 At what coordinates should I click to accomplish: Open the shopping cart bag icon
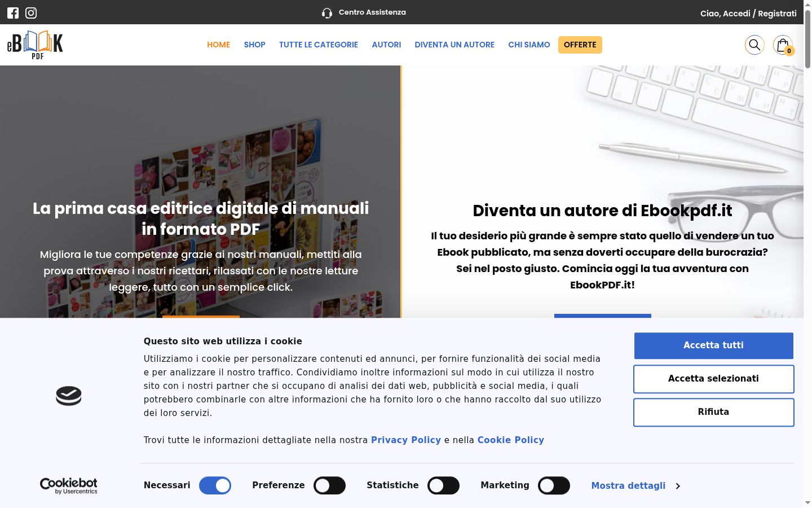tap(782, 45)
